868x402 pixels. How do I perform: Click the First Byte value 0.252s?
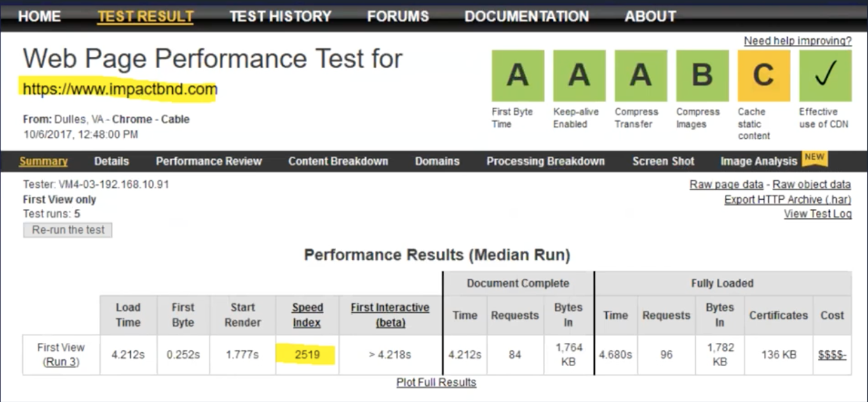point(183,355)
